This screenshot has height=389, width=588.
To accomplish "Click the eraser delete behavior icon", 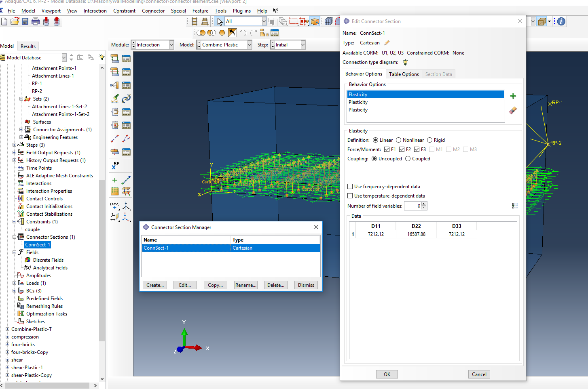I will click(513, 110).
